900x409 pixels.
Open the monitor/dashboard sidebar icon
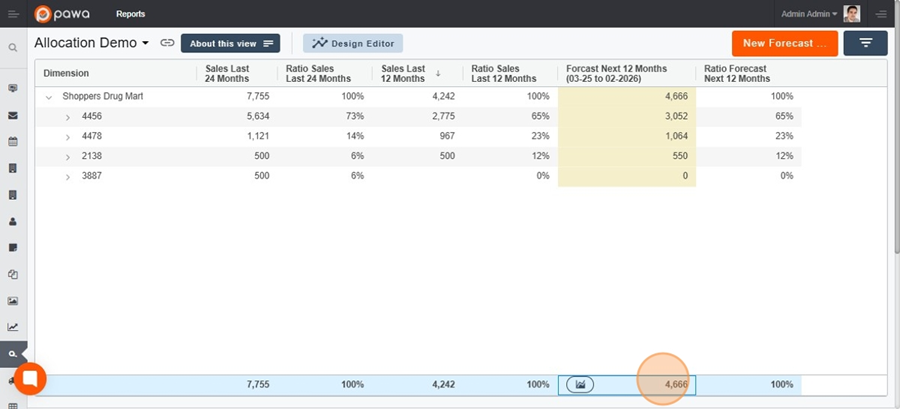click(x=13, y=88)
